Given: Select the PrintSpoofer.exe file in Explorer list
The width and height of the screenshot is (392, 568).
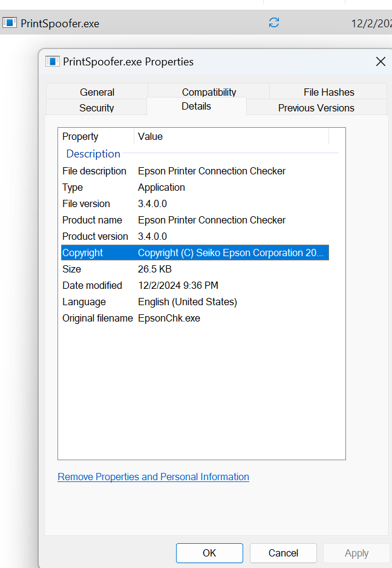Looking at the screenshot, I should pos(60,24).
